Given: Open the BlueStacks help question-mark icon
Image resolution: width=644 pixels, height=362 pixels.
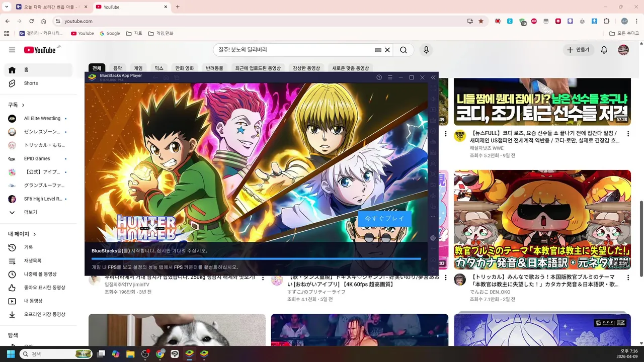Looking at the screenshot, I should (379, 77).
